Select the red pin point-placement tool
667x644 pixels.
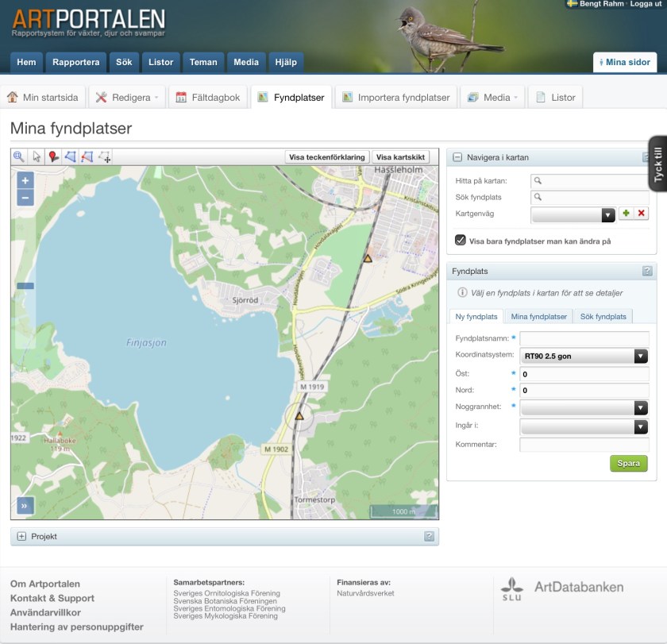(x=53, y=157)
